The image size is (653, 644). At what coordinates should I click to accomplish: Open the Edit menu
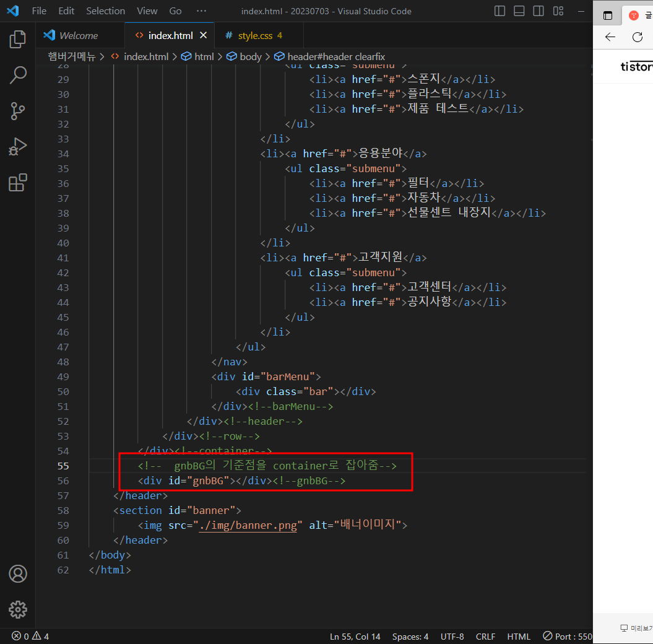[66, 11]
